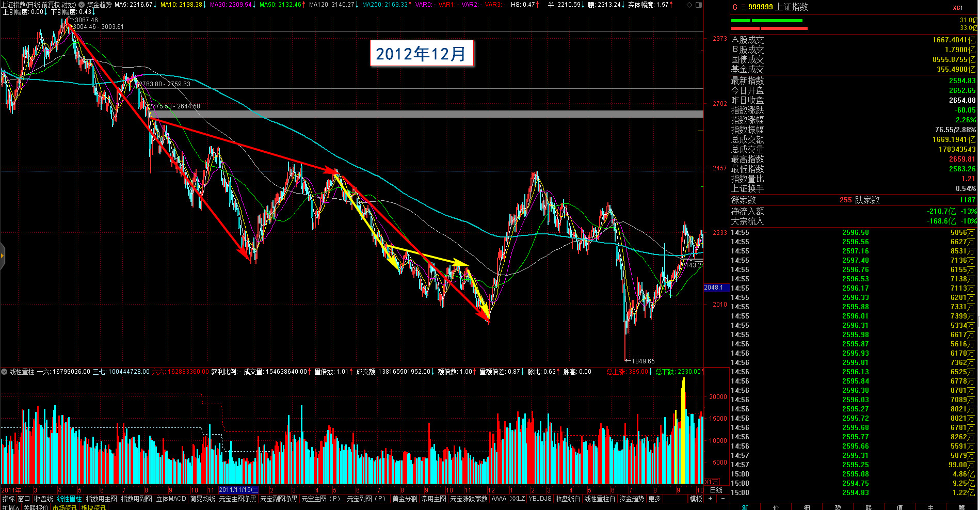
Task: Switch to 收盘线 indicator
Action: (x=43, y=499)
